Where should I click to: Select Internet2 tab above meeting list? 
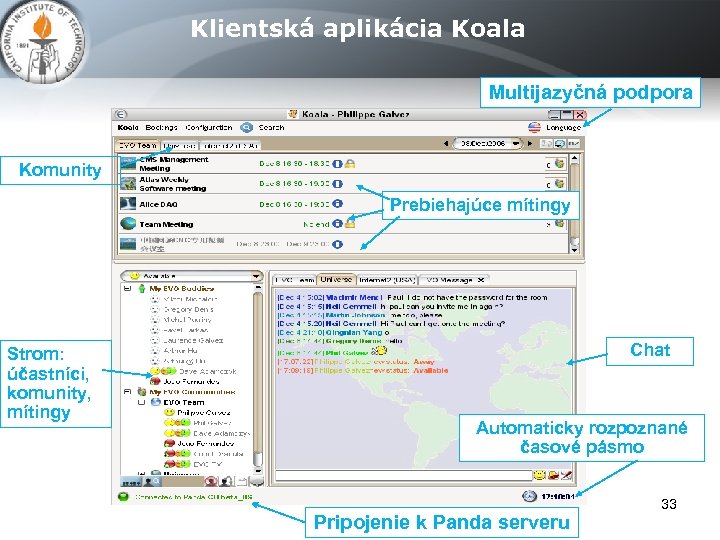[x=230, y=146]
